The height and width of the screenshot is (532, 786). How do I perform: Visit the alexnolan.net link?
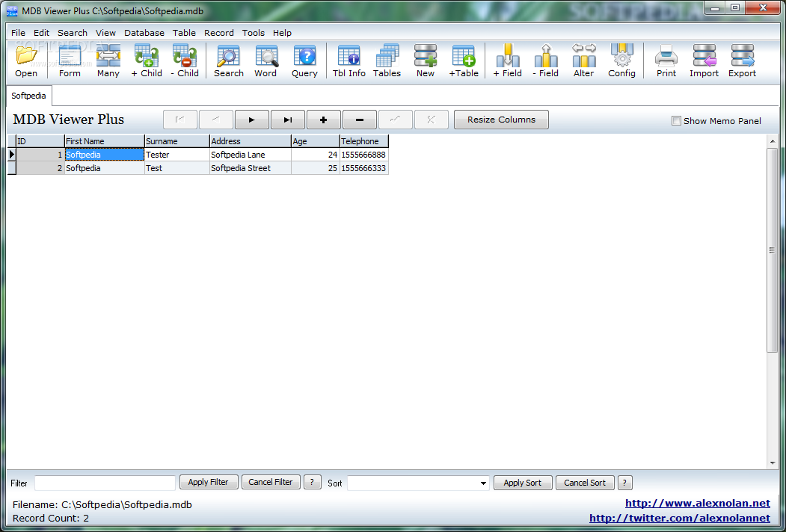pyautogui.click(x=697, y=504)
